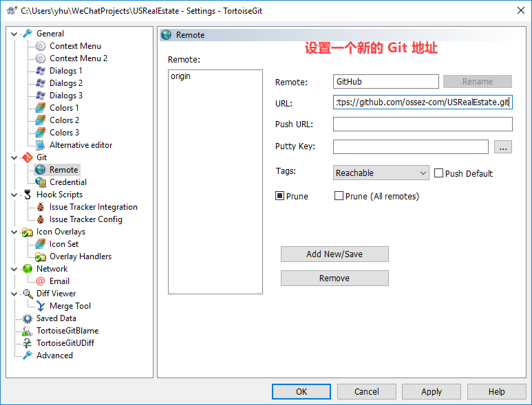Open the Tags Reachable dropdown
532x405 pixels.
pyautogui.click(x=381, y=173)
